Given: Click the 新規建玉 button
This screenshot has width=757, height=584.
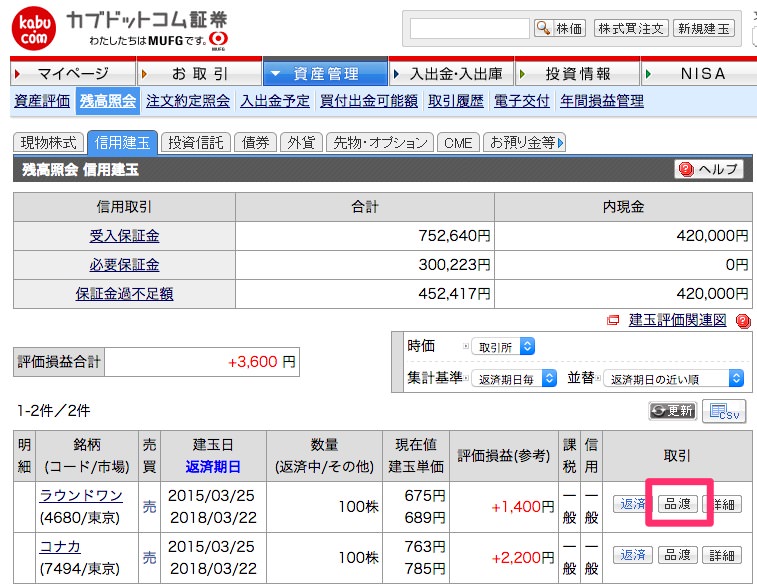Looking at the screenshot, I should click(704, 28).
